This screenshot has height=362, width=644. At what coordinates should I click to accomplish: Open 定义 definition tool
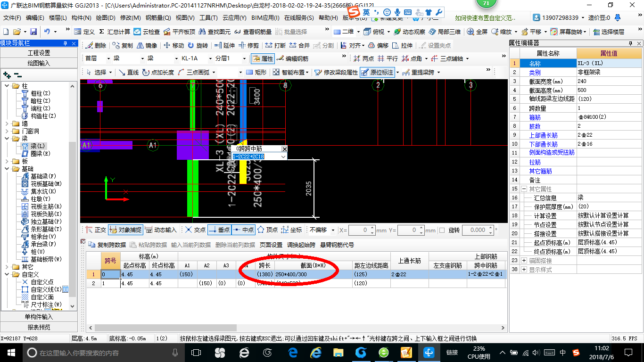coord(84,32)
